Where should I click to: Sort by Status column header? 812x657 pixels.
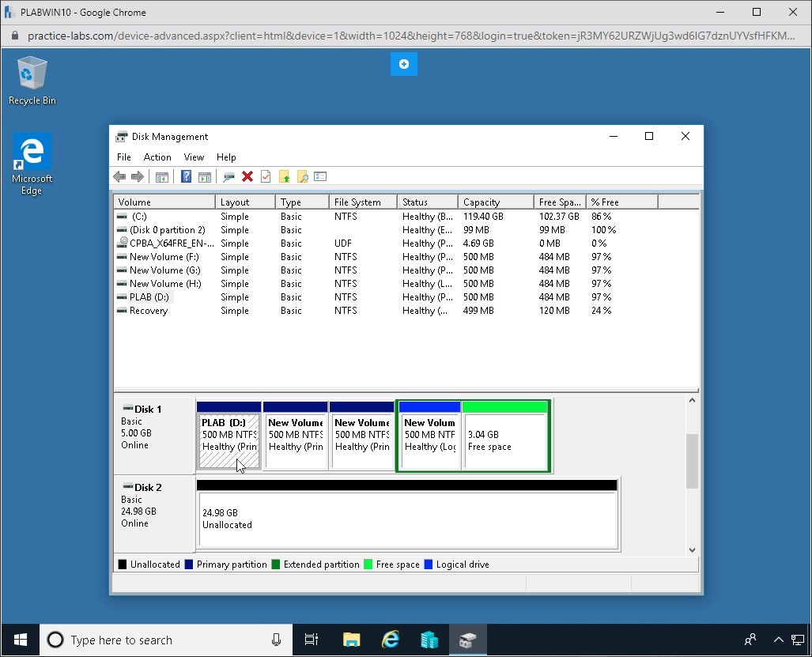pyautogui.click(x=427, y=202)
